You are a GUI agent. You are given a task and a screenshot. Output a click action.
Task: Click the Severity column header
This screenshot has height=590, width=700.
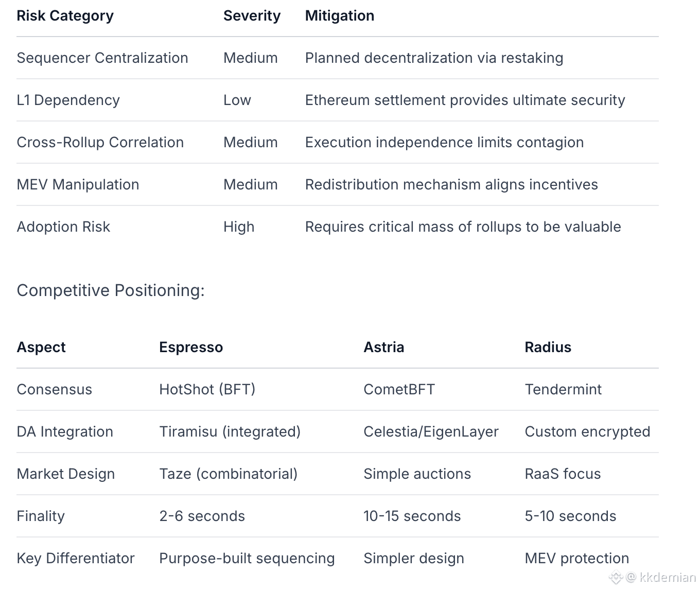coord(252,16)
